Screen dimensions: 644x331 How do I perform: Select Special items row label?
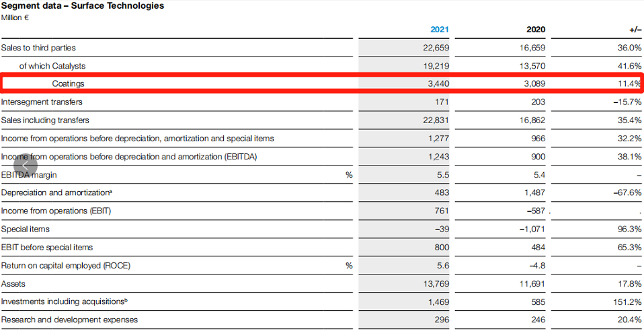(x=25, y=229)
